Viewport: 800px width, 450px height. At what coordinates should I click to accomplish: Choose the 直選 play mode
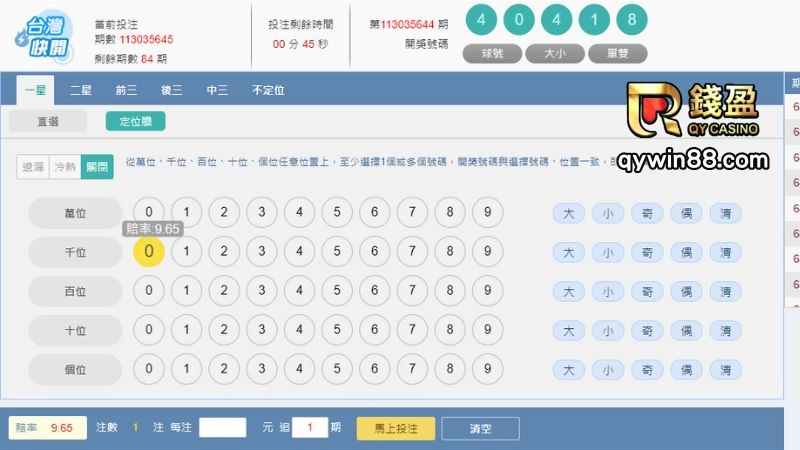[48, 121]
